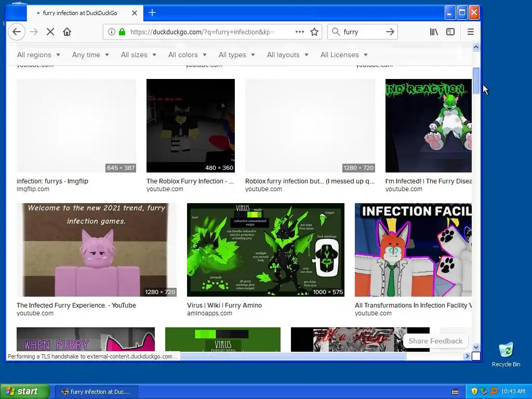Click the vertical scrollbar up arrow
This screenshot has width=532, height=399.
(x=476, y=47)
